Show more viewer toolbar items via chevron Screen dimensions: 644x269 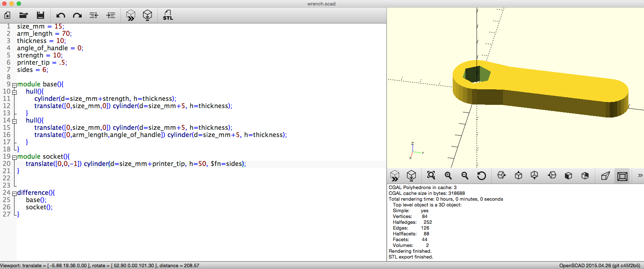tap(640, 176)
